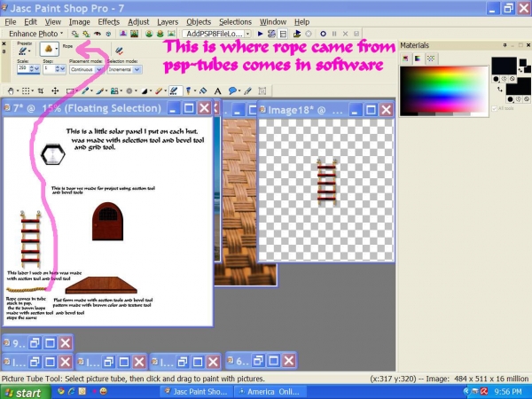Switch to America Online taskbar button
This screenshot has height=399, width=532.
(x=270, y=392)
